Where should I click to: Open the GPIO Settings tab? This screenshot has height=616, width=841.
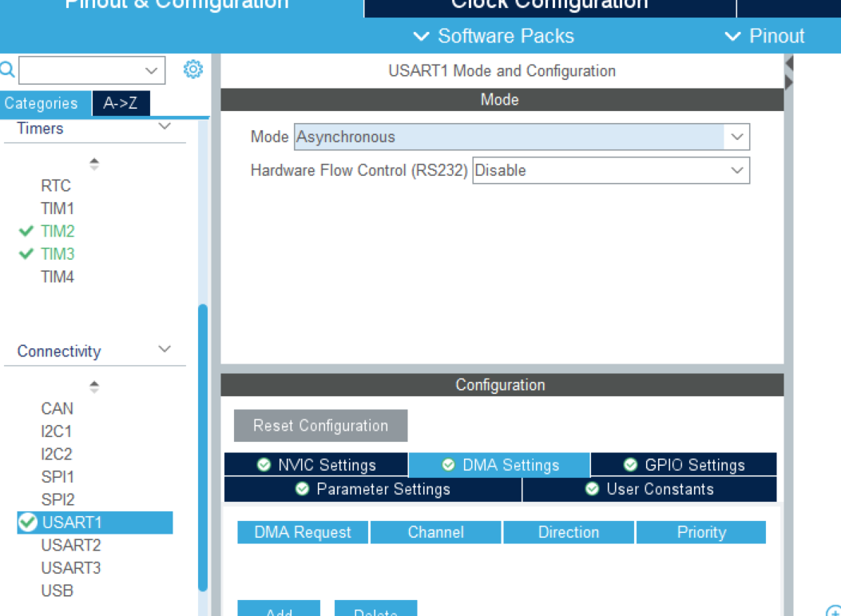click(684, 465)
